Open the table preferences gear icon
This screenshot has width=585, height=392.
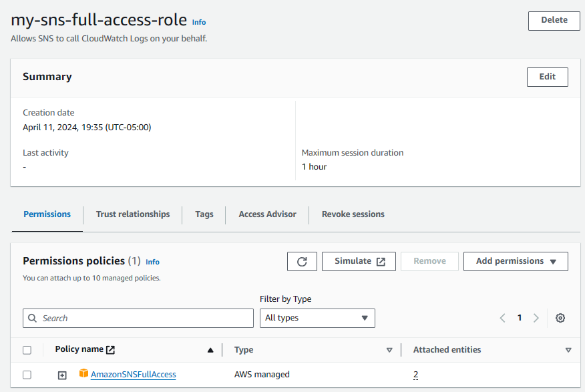(560, 318)
